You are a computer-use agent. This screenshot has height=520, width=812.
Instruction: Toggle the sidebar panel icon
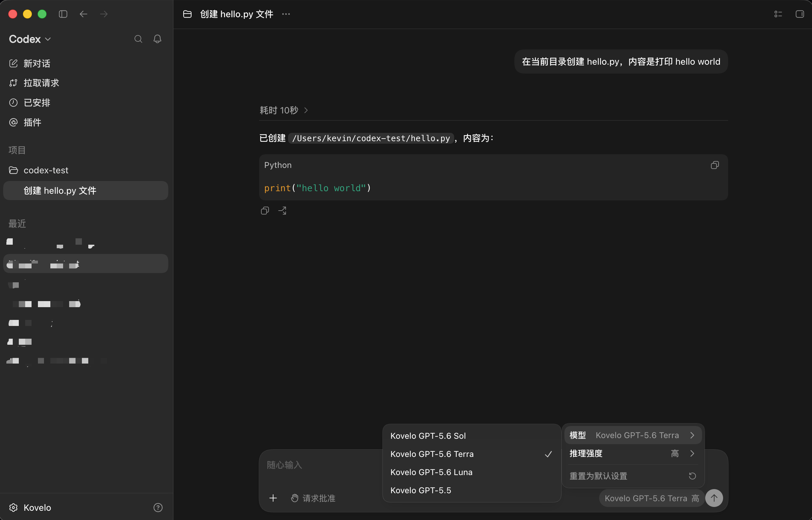[x=63, y=14]
